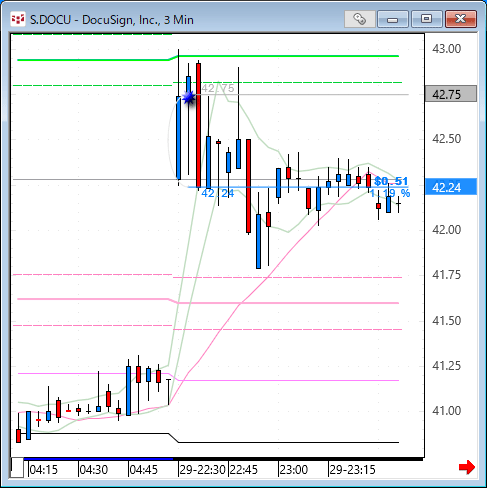Viewport: 487px width, 488px height.
Task: Click the blue segment of the time scrollbar
Action: pyautogui.click(x=99, y=459)
